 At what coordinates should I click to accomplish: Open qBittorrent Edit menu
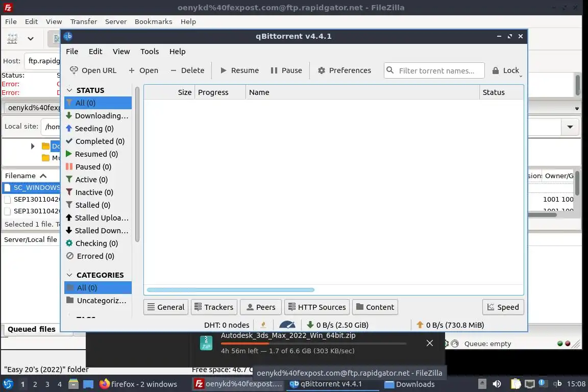(x=95, y=52)
